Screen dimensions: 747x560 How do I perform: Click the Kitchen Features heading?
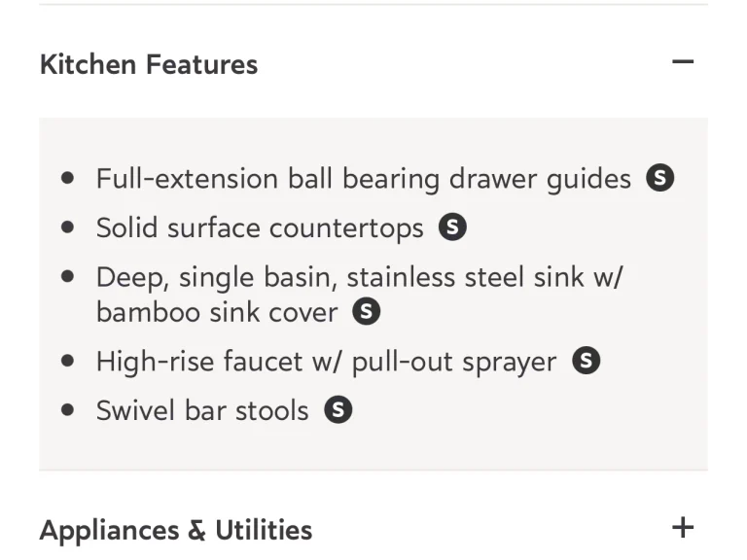coord(149,64)
